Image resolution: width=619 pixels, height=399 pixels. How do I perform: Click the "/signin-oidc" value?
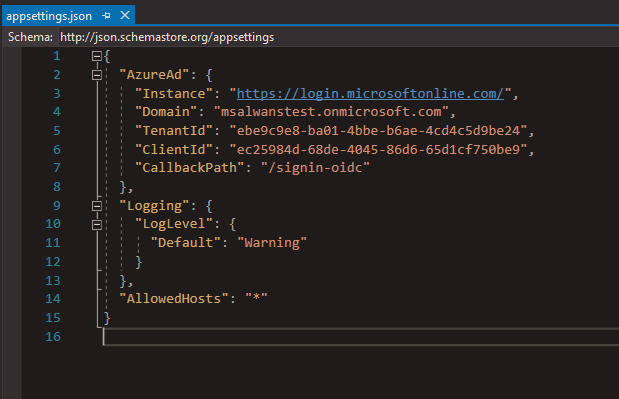pos(315,168)
